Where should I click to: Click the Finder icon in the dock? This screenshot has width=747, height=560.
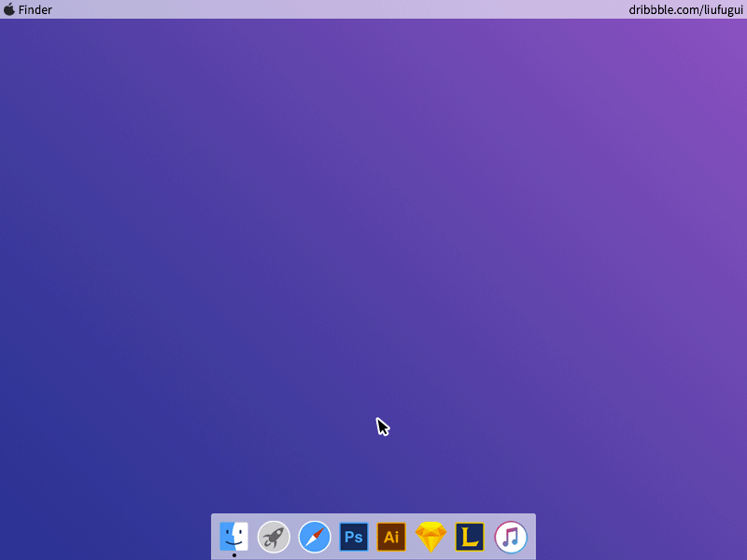(x=233, y=537)
